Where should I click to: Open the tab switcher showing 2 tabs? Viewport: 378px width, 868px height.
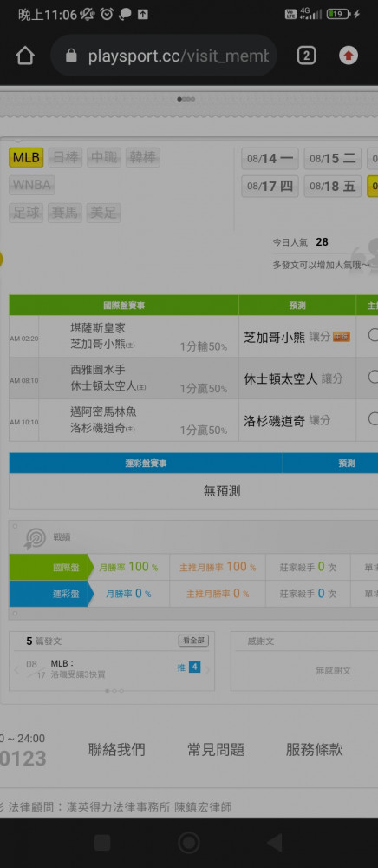pyautogui.click(x=306, y=56)
